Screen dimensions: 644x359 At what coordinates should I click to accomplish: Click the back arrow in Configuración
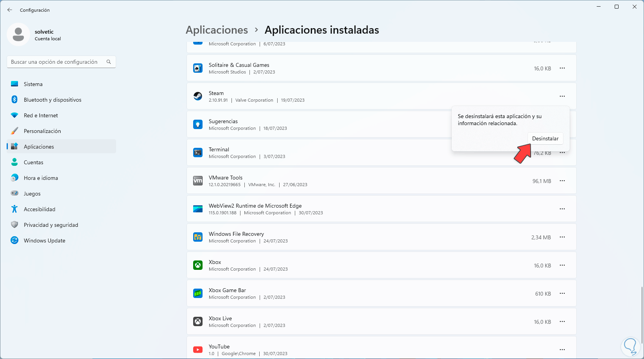10,10
